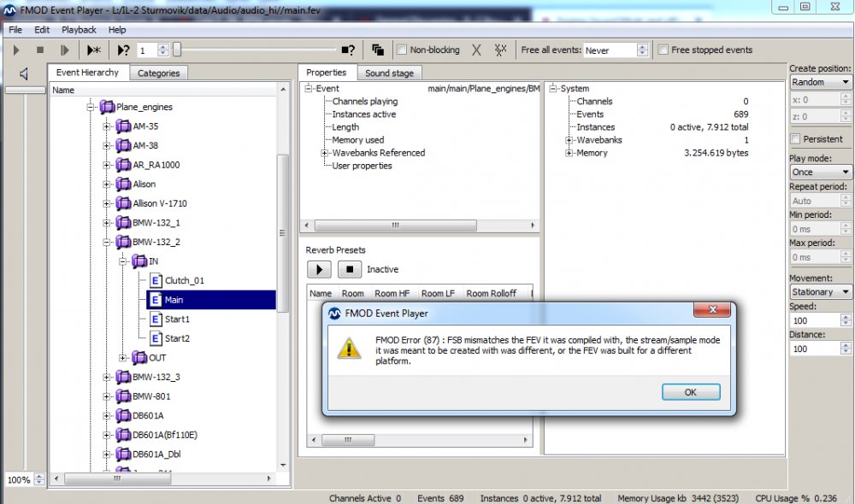Image resolution: width=855 pixels, height=504 pixels.
Task: Open the Create position dropdown
Action: 820,82
